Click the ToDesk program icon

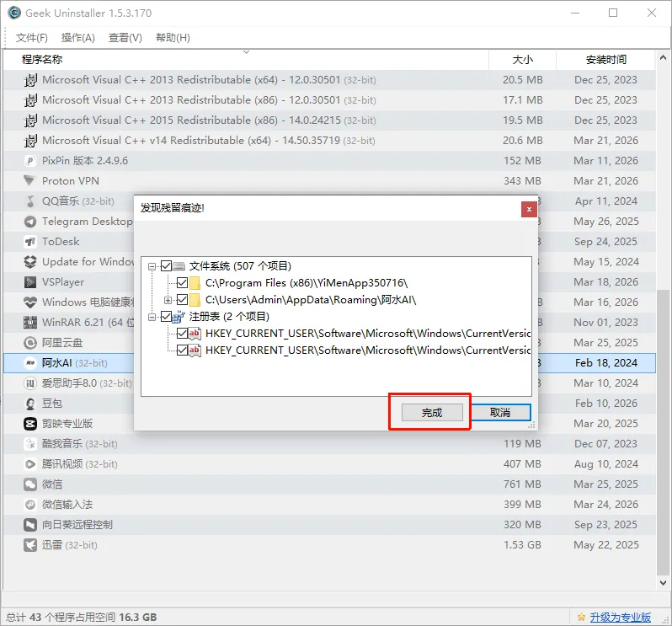click(30, 242)
